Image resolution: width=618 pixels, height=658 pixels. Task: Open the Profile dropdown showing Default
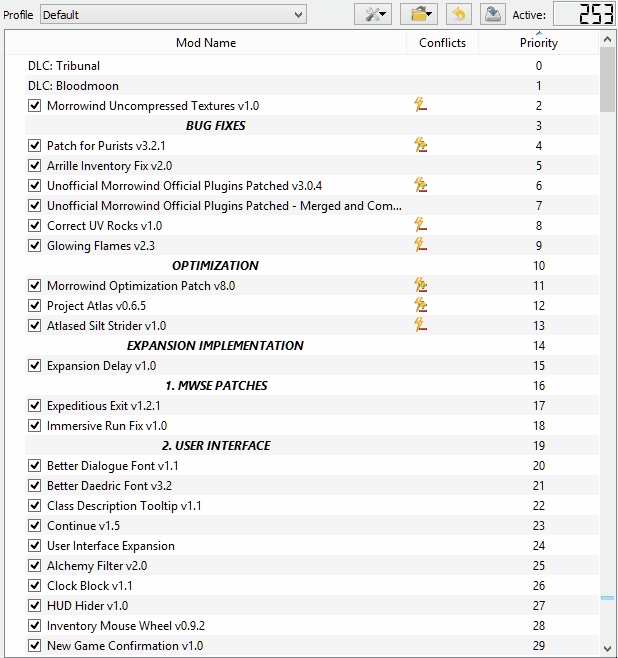coord(173,15)
